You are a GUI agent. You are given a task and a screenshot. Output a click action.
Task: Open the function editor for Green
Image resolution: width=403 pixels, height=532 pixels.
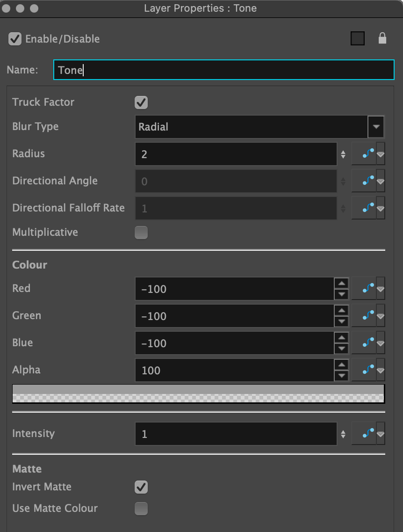pos(367,316)
